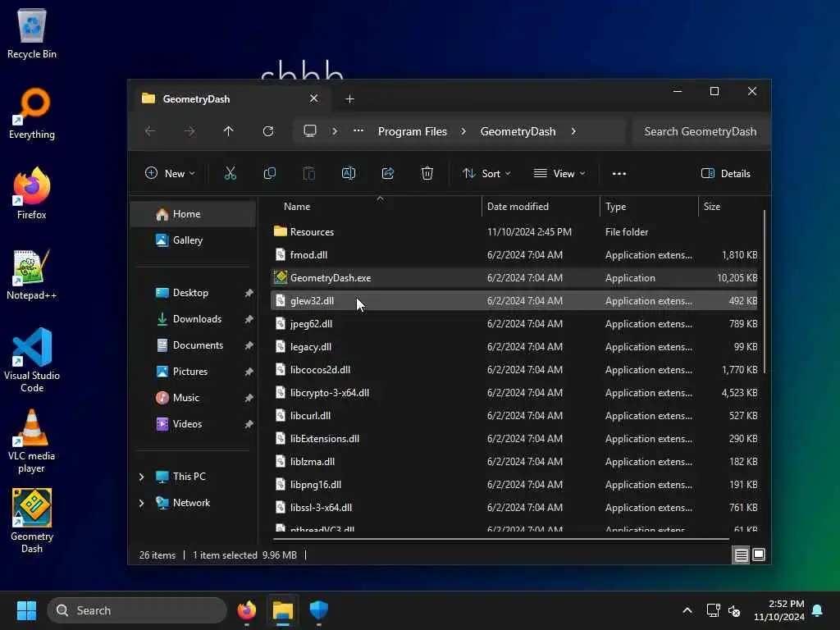Click the vertical scrollbar in file list
This screenshot has height=630, width=840.
[x=765, y=292]
